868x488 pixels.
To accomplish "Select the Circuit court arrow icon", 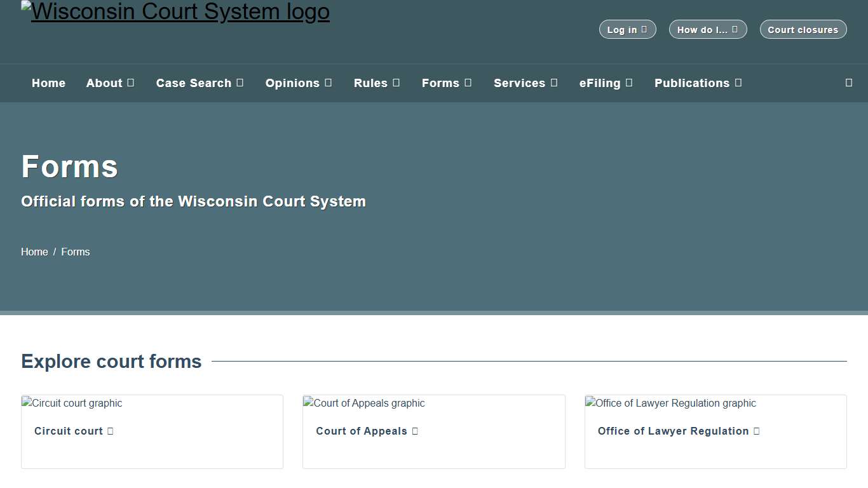I will click(x=112, y=431).
